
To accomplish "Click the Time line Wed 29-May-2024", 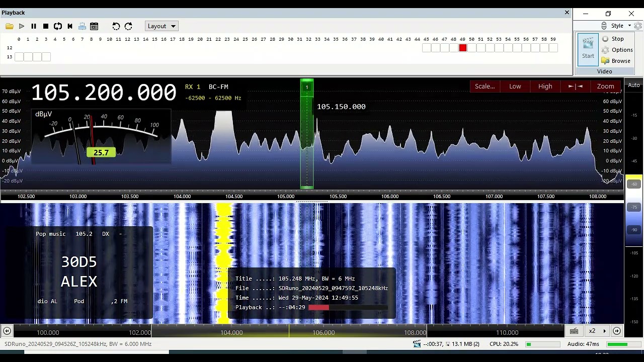I will [x=297, y=298].
